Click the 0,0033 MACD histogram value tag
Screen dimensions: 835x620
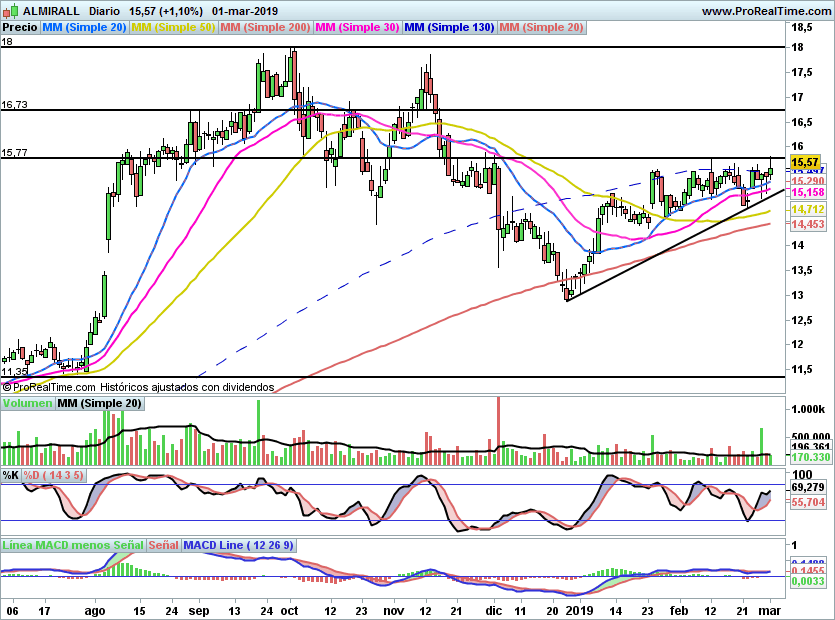807,582
